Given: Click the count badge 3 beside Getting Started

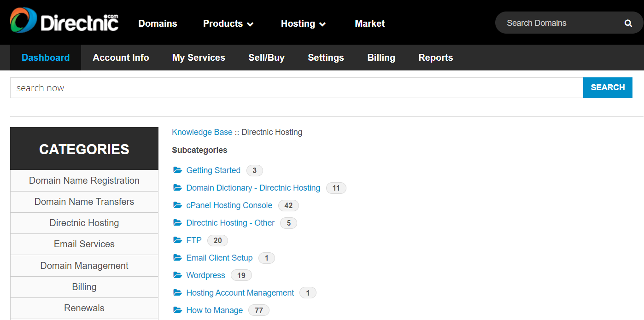Looking at the screenshot, I should click(x=255, y=170).
